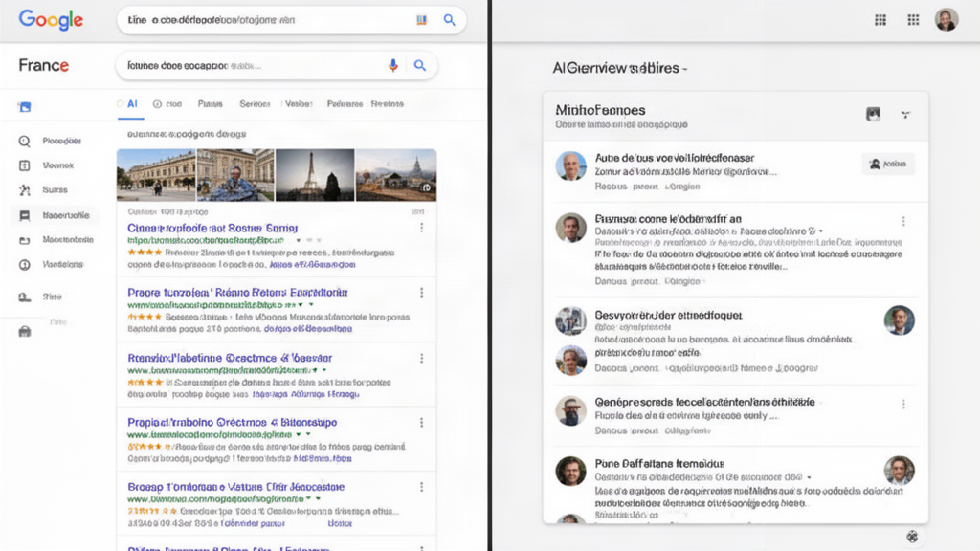Click the chat icon on the highlighted sidebar item
This screenshot has width=980, height=551.
click(x=24, y=215)
